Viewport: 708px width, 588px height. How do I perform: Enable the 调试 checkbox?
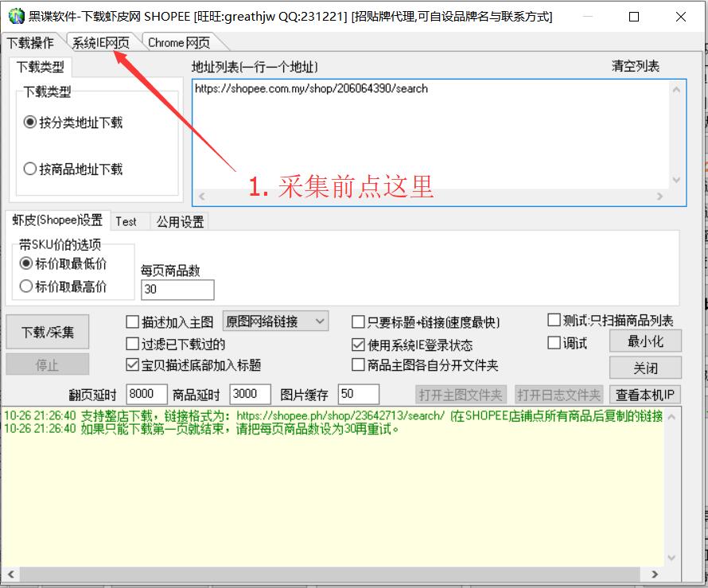(567, 343)
